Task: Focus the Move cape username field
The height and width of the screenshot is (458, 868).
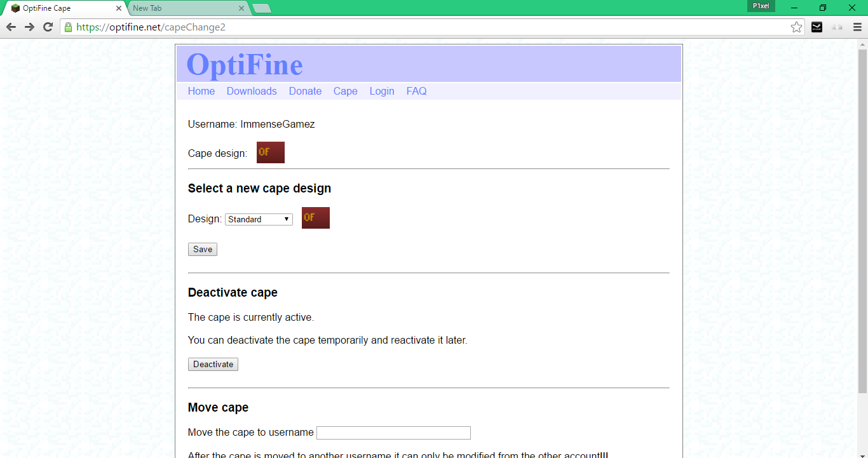Action: pos(393,433)
